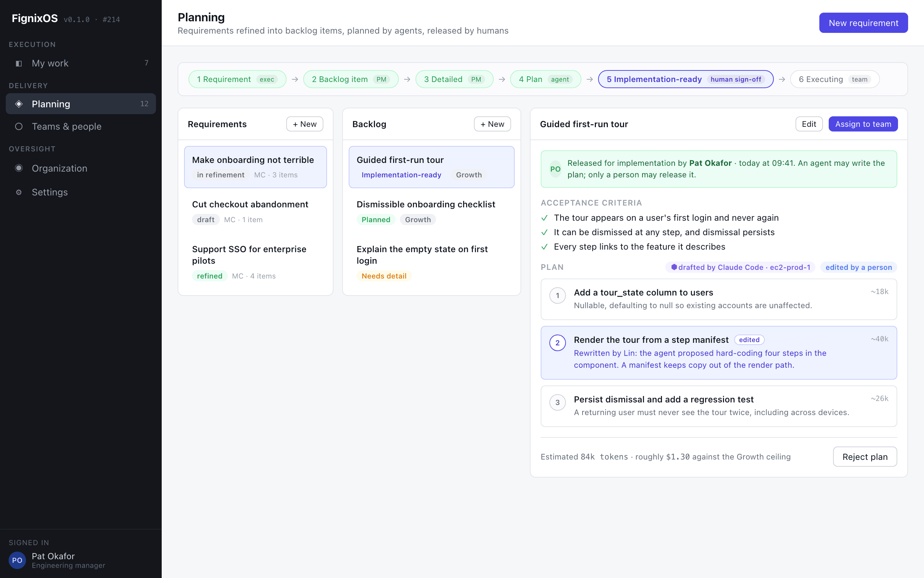Click Assign to team button

tap(863, 124)
